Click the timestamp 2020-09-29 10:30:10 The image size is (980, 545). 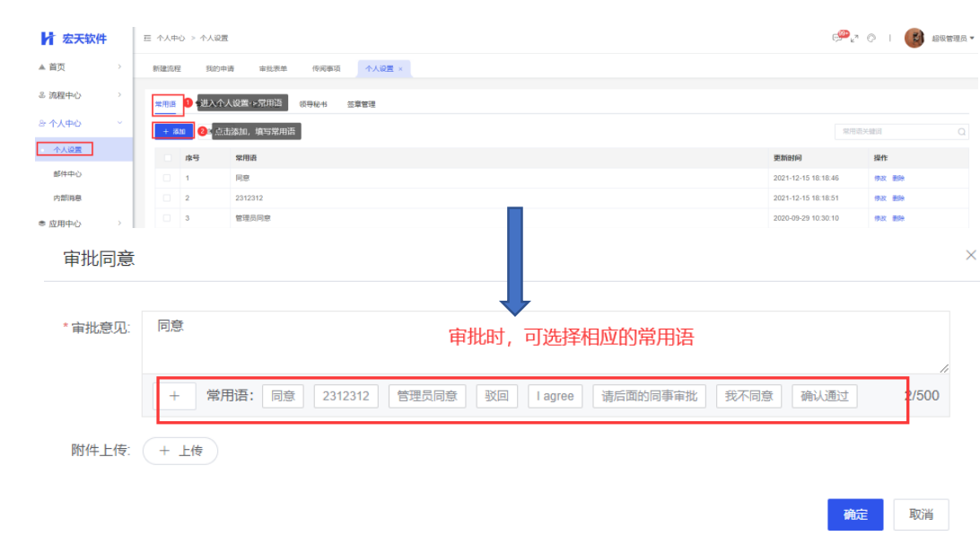[x=806, y=218]
